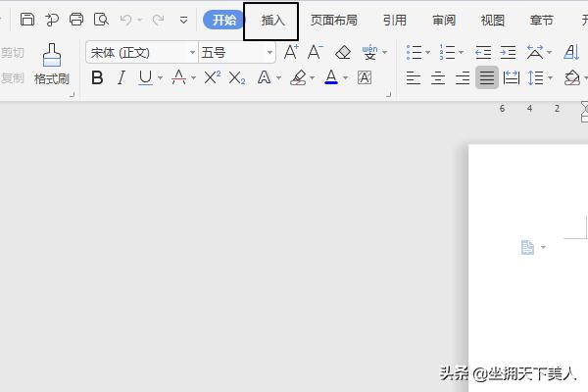The image size is (588, 392).
Task: Switch to the 开始 tab
Action: coord(223,20)
